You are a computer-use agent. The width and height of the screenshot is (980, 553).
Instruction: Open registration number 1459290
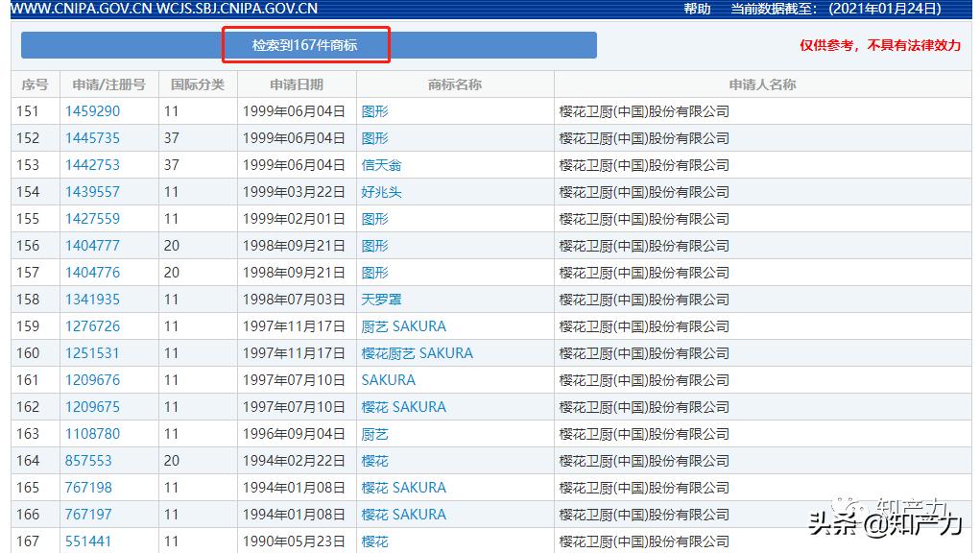click(x=92, y=111)
